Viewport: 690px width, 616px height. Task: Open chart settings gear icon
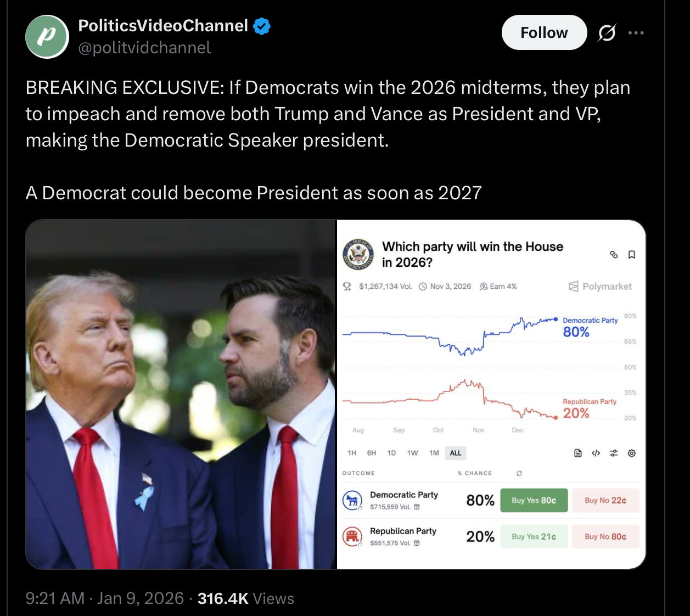tap(632, 453)
